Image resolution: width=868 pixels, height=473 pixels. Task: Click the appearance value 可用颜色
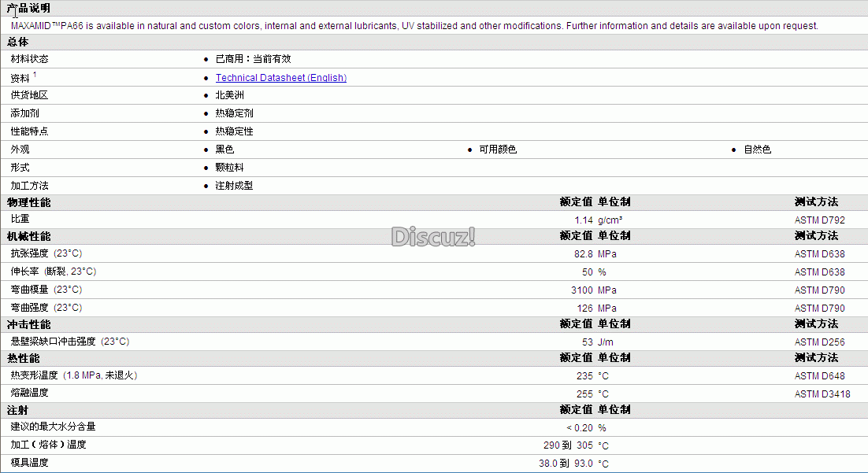(x=498, y=150)
